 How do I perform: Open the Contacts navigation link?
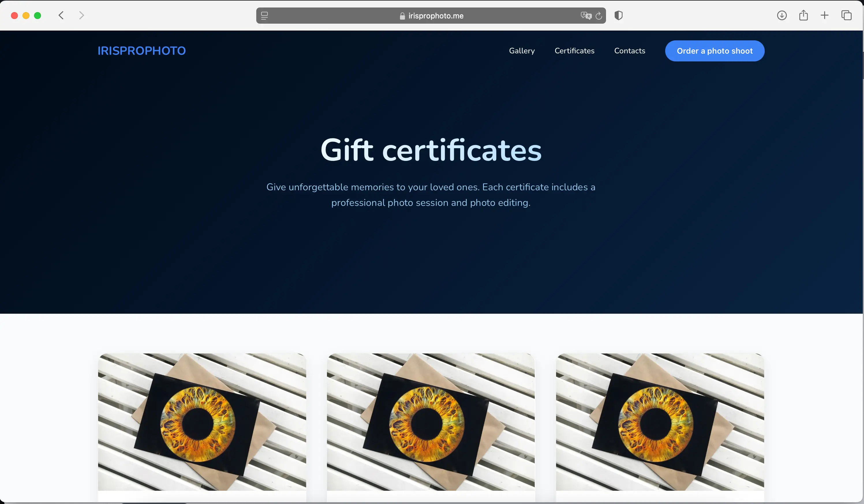pyautogui.click(x=629, y=51)
